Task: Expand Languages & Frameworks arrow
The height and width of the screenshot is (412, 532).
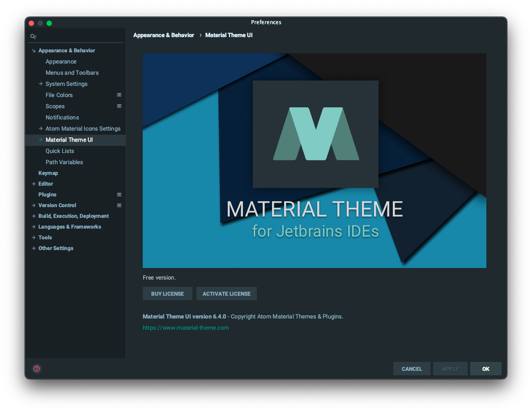Action: coord(34,227)
